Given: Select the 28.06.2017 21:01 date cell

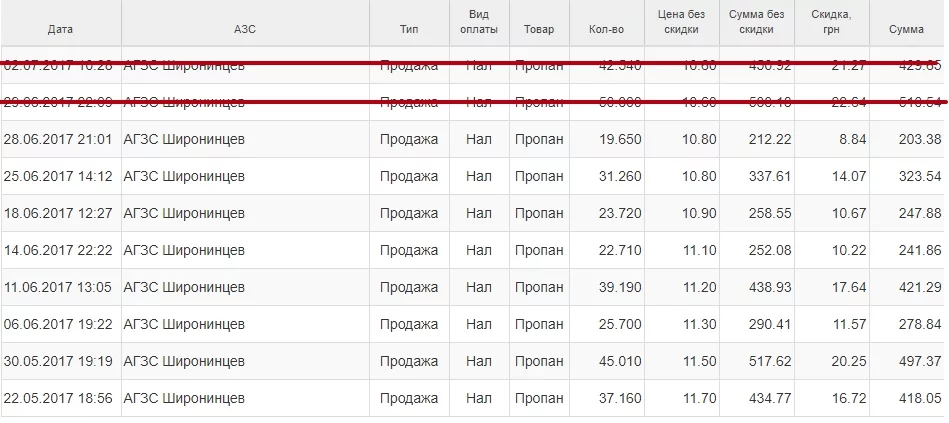Looking at the screenshot, I should pyautogui.click(x=58, y=139).
